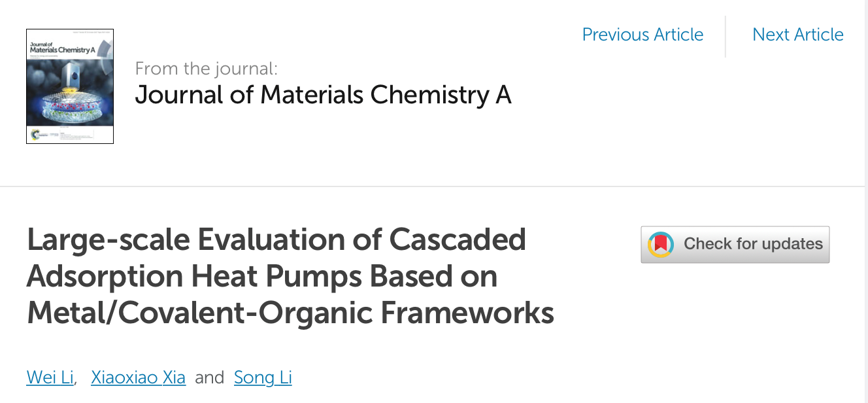868x403 pixels.
Task: Click the Crossmark bookmark icon
Action: [660, 245]
